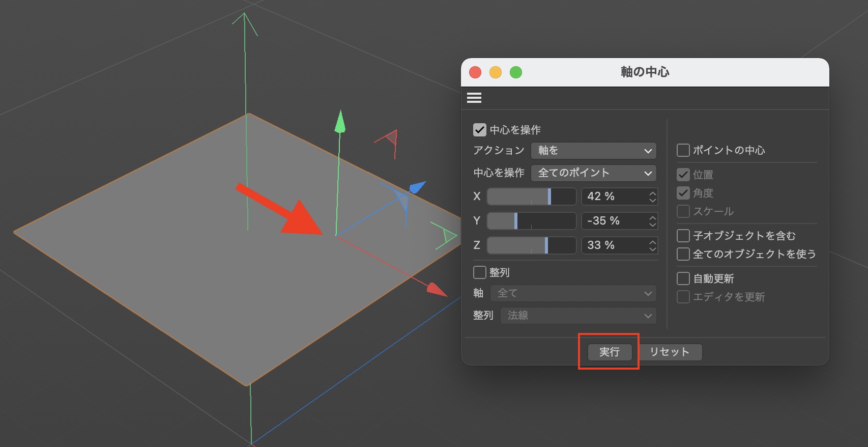Click the blue Z-axis arrow handle of the gizmo
The image size is (868, 447).
pos(417,187)
